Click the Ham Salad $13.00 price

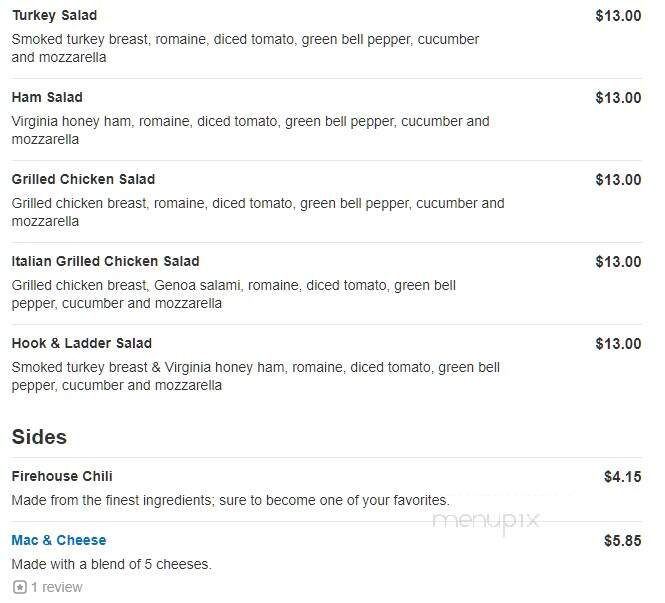pyautogui.click(x=618, y=98)
